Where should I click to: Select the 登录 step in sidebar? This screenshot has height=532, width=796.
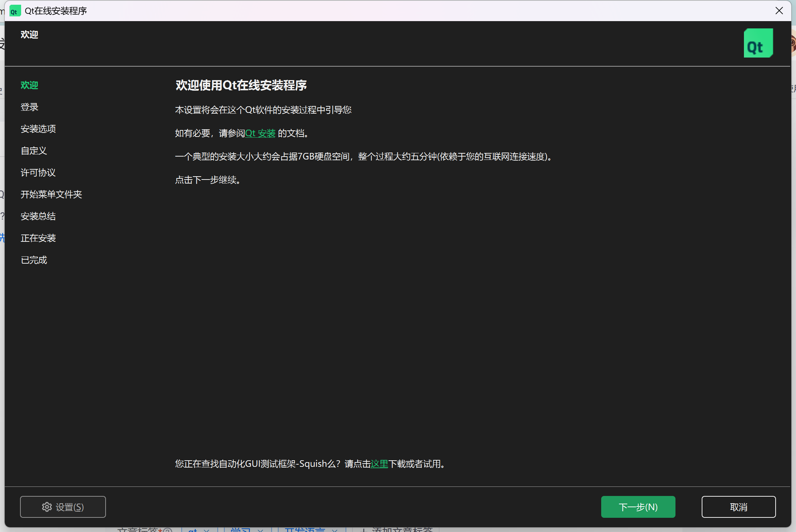coord(29,107)
